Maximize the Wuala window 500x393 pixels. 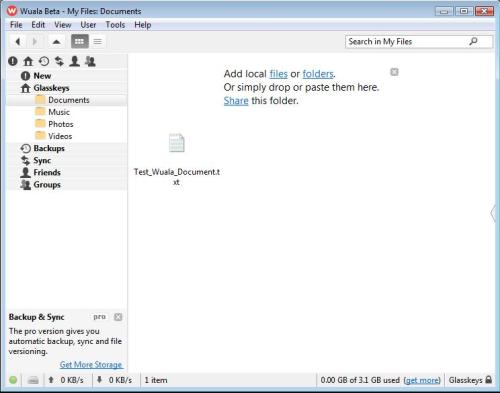point(464,11)
